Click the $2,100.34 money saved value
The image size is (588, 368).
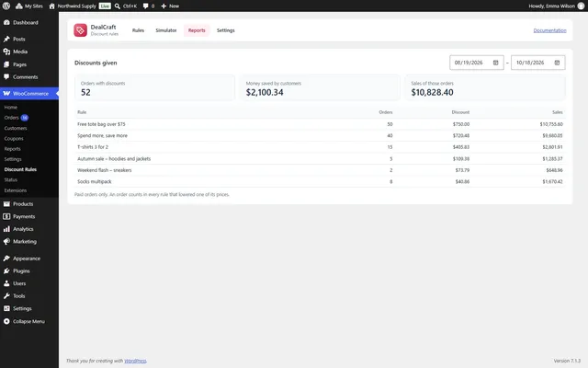click(x=265, y=92)
